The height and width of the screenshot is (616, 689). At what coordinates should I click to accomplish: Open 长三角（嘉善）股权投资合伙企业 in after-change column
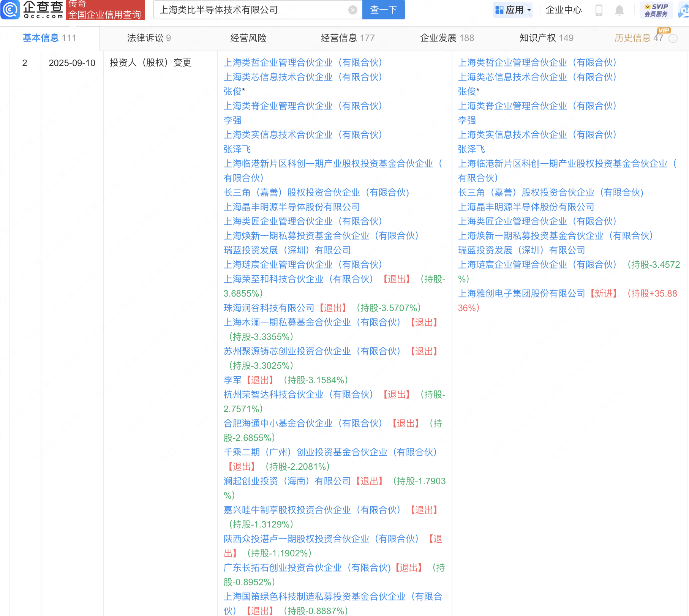[x=551, y=193]
